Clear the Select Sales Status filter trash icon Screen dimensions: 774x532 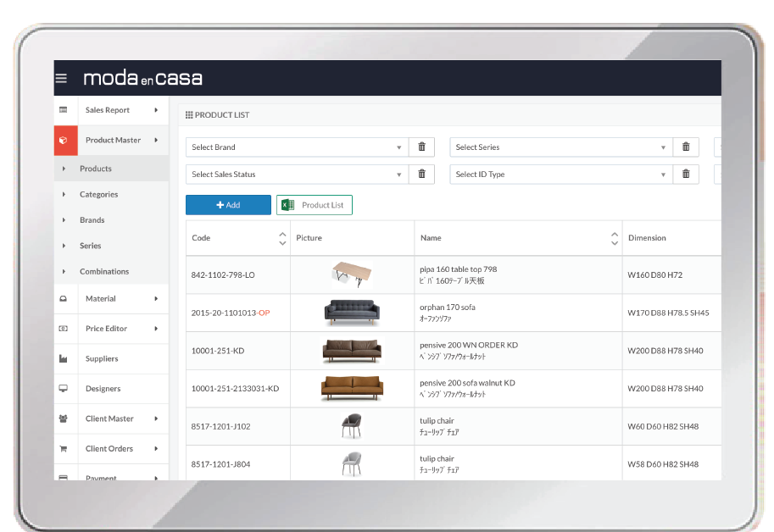point(421,174)
